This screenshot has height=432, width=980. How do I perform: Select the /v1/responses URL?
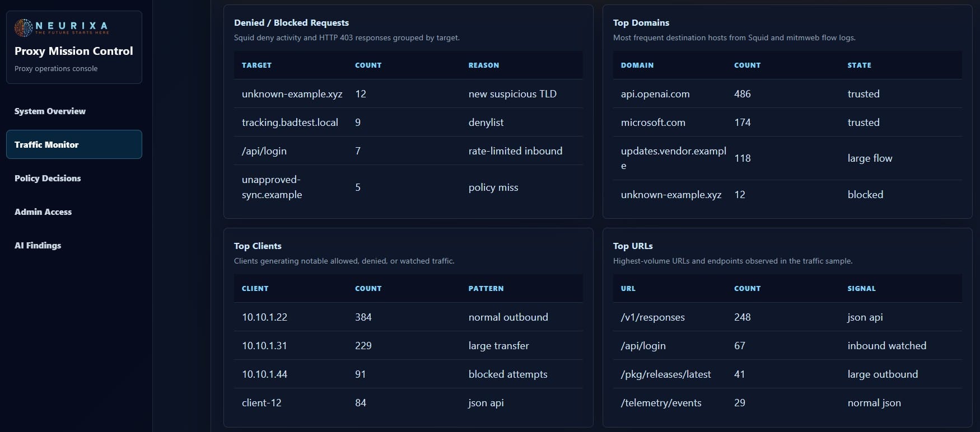point(653,317)
